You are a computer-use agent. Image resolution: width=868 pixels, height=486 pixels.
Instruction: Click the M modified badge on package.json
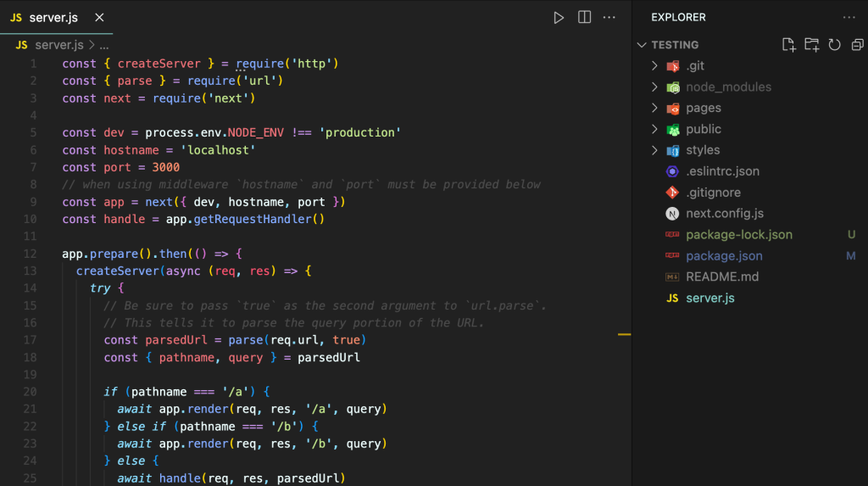click(x=851, y=255)
